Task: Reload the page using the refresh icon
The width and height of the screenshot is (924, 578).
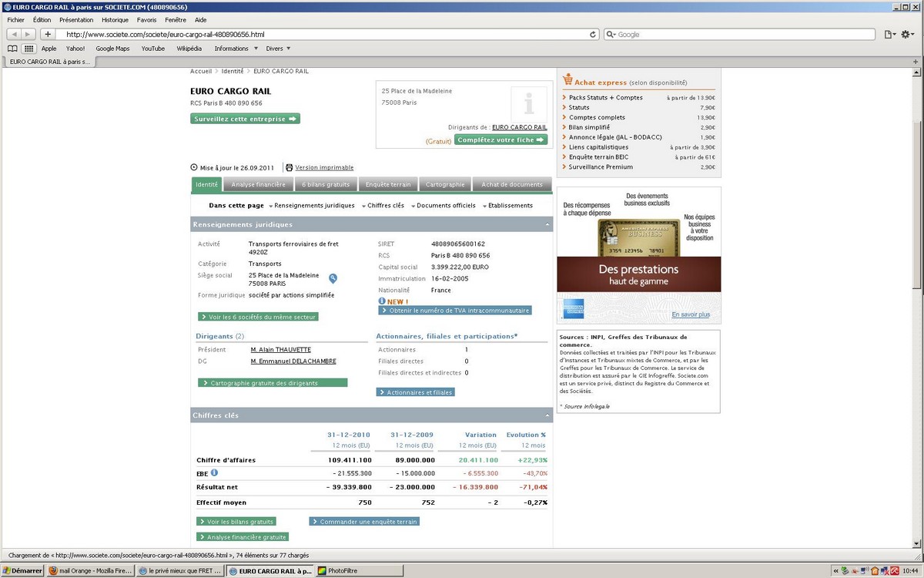Action: coord(593,35)
